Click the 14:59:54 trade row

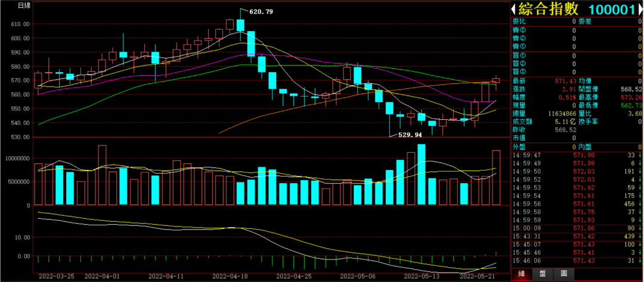[577, 195]
